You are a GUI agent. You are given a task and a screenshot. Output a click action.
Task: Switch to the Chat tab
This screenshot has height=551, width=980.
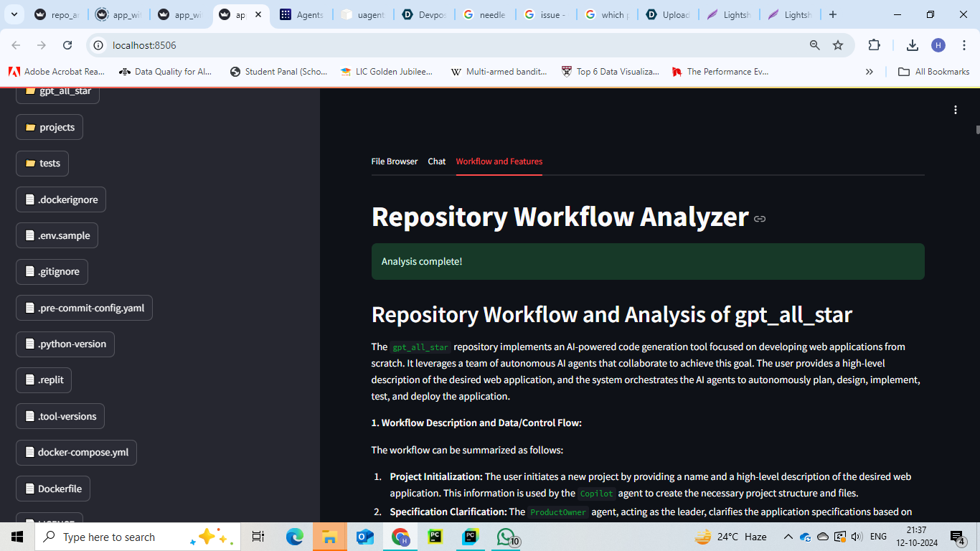click(x=437, y=161)
